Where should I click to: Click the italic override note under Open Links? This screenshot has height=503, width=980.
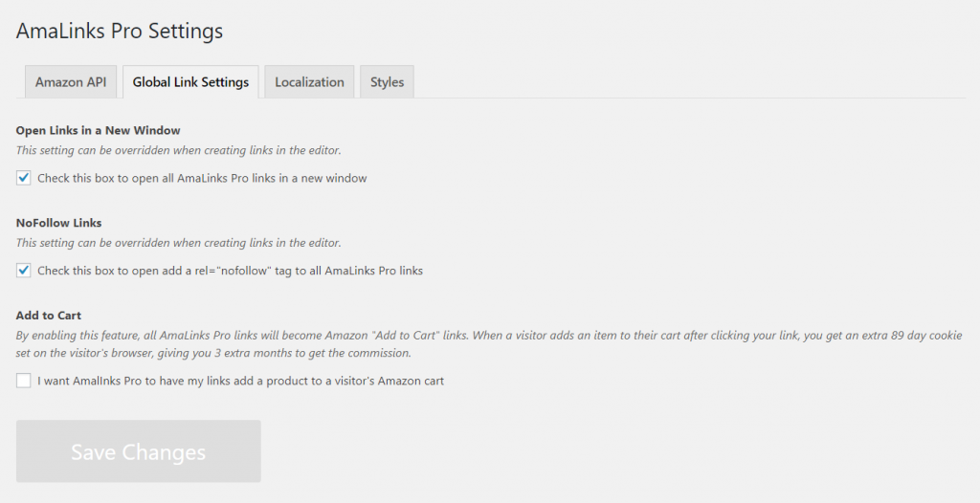coord(178,150)
